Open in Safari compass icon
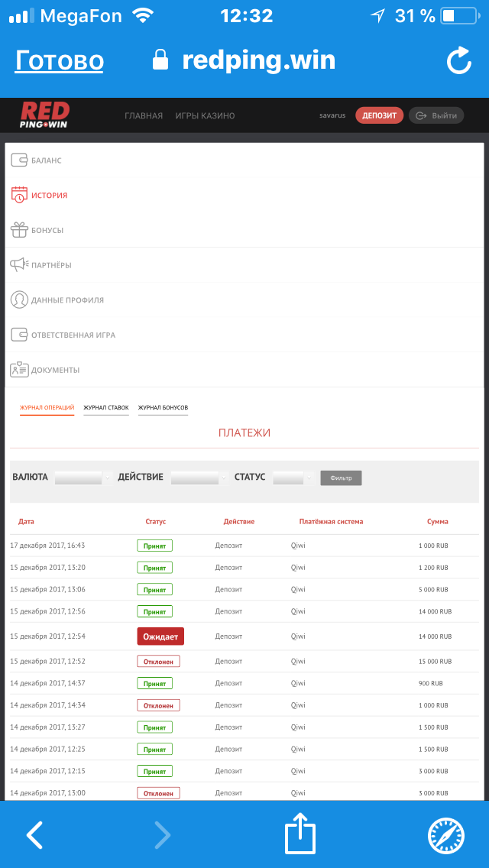This screenshot has height=868, width=489. [x=445, y=835]
